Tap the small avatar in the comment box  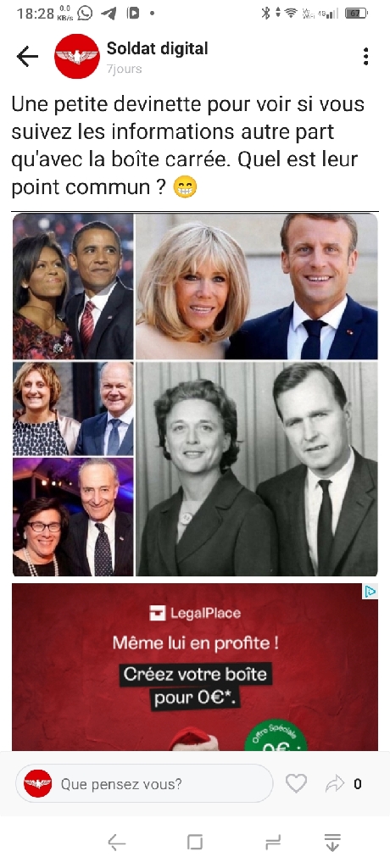tap(38, 783)
